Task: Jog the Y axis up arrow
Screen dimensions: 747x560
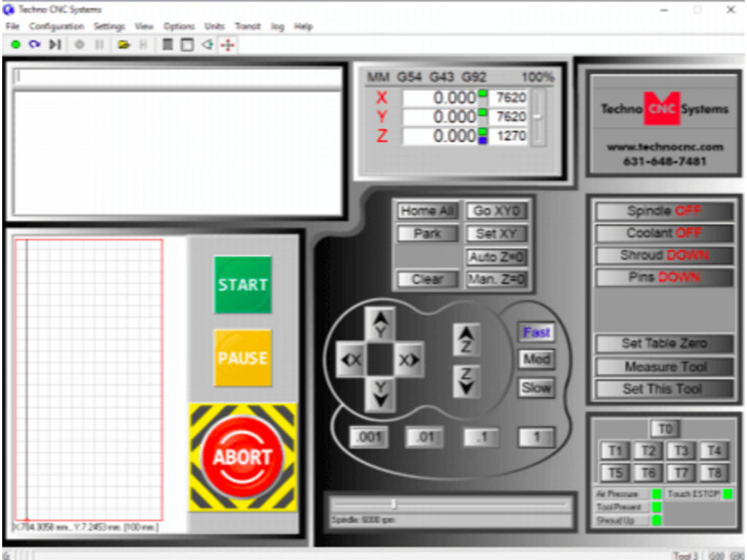Action: pyautogui.click(x=380, y=324)
